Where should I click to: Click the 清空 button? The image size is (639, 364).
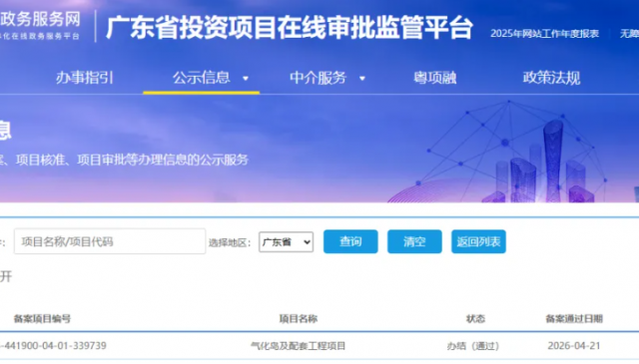point(414,241)
